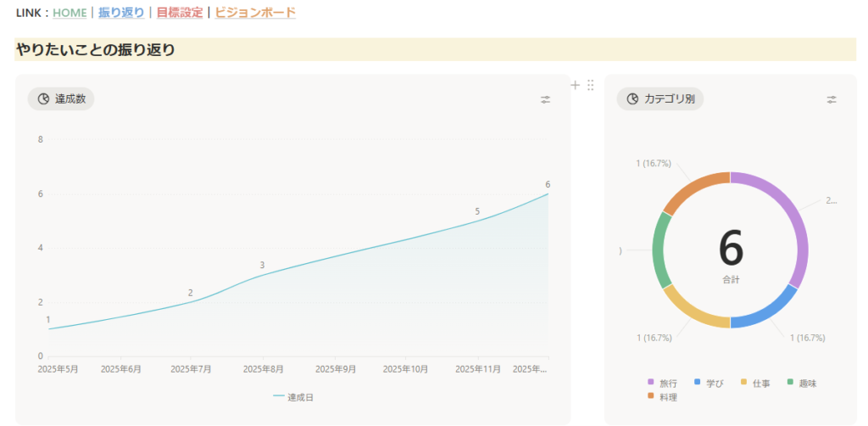This screenshot has height=426, width=868.
Task: Navigate to the ビジョンボード link
Action: (x=255, y=13)
